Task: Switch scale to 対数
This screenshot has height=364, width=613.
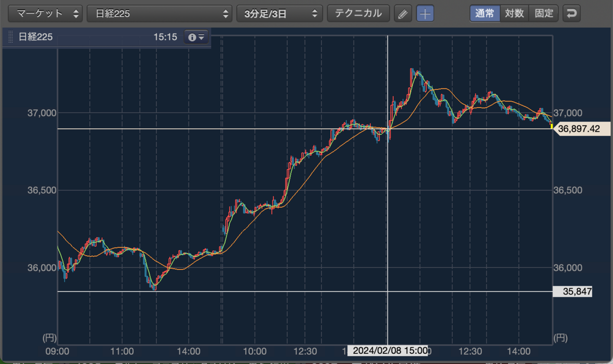Action: click(x=514, y=13)
